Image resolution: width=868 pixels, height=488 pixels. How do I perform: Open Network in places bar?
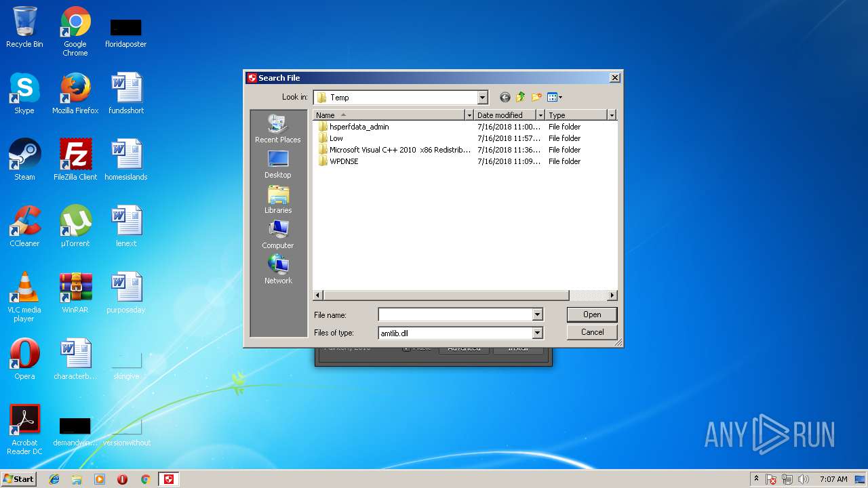point(278,270)
